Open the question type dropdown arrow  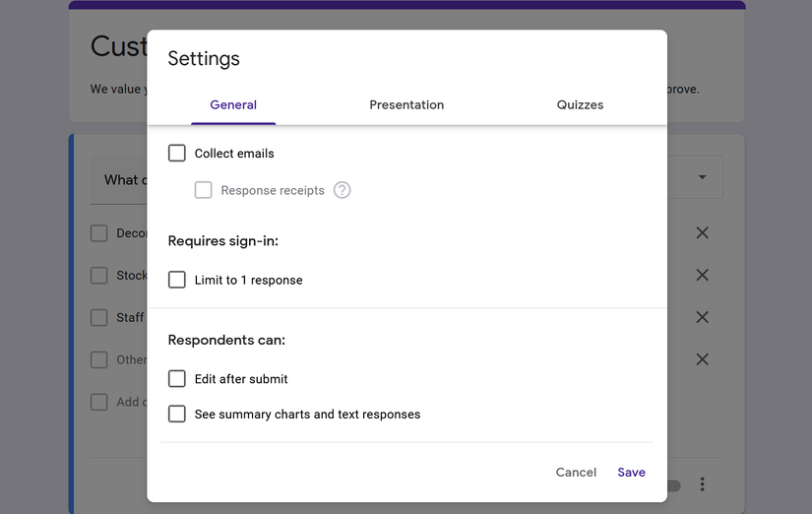click(x=702, y=177)
